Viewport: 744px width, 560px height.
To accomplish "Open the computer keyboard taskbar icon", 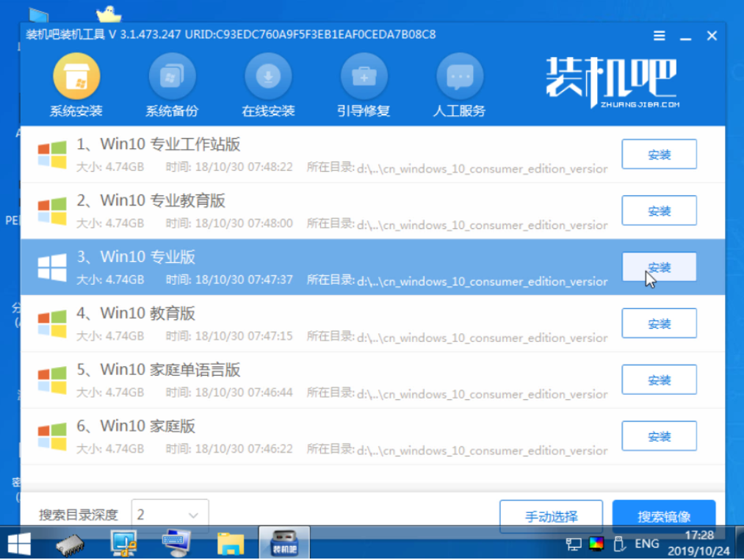I will click(176, 543).
